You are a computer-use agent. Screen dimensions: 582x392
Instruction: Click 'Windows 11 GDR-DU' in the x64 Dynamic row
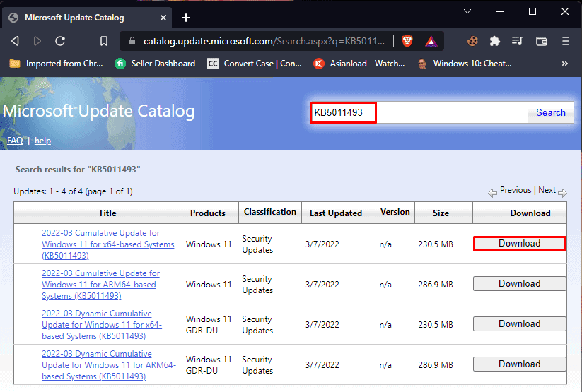209,324
